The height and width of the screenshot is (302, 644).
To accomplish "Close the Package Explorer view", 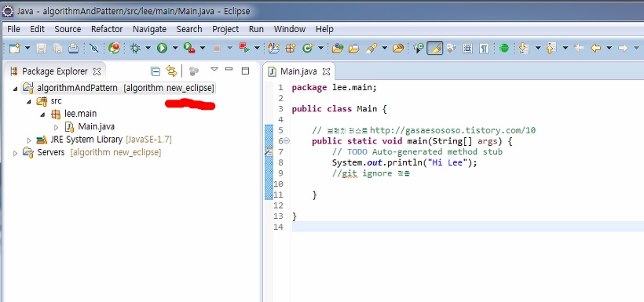I will point(97,71).
